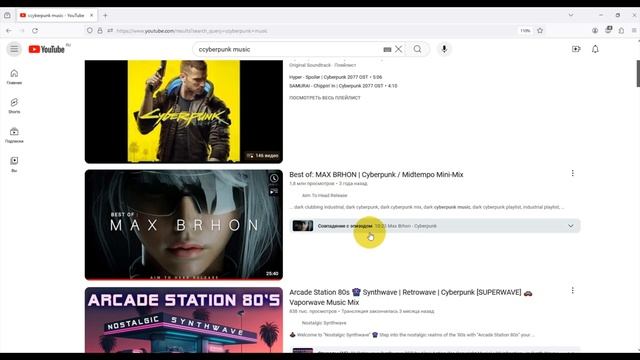640x360 pixels.
Task: Open the notifications bell
Action: point(595,49)
